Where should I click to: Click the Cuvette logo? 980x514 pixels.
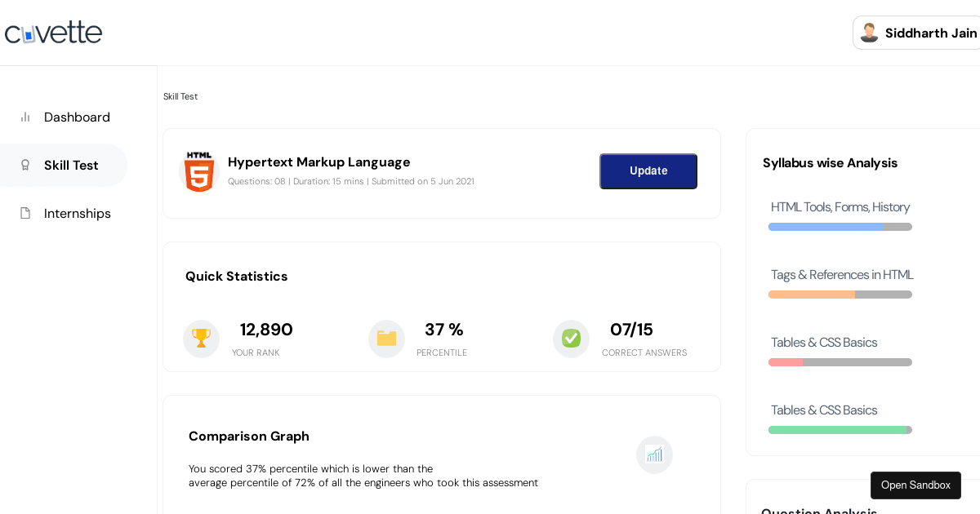(x=53, y=33)
